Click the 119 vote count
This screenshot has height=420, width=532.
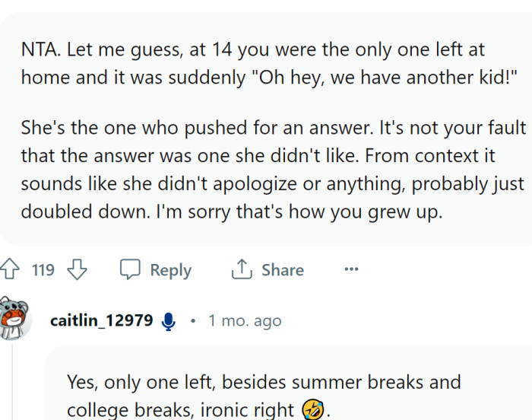43,270
